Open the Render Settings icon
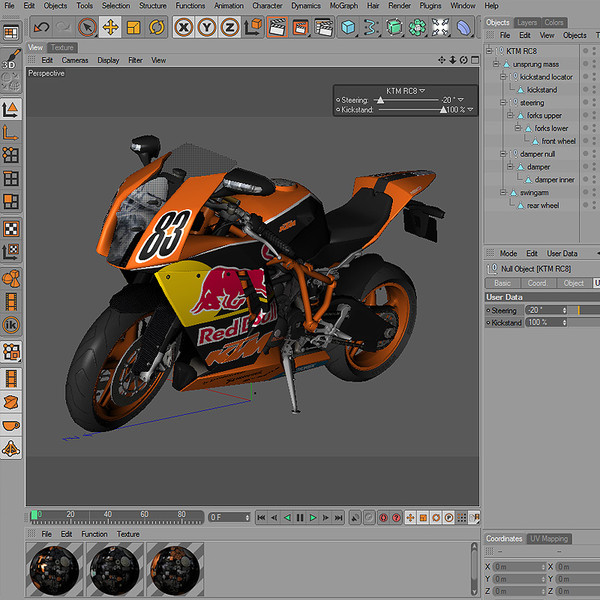The width and height of the screenshot is (600, 600). pyautogui.click(x=324, y=28)
